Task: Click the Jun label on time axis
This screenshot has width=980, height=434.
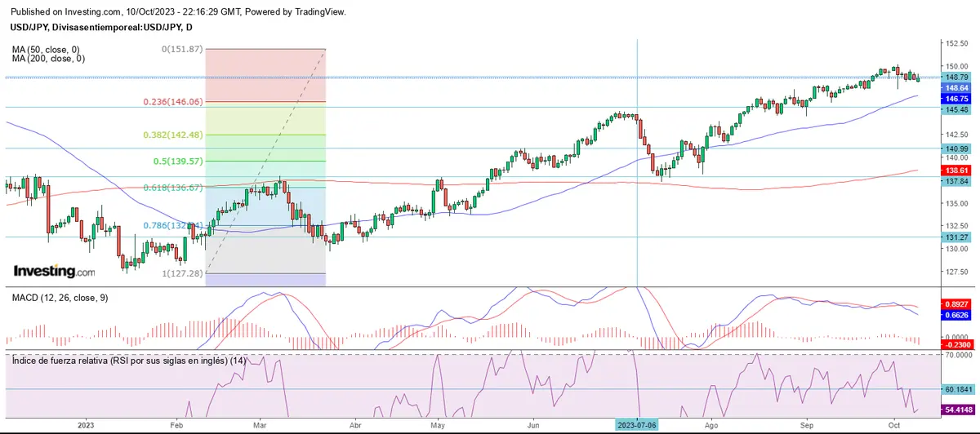Action: [x=533, y=426]
